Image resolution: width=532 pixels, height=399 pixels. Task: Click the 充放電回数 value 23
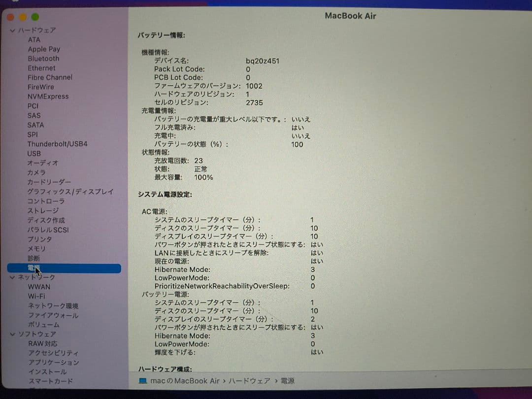(x=199, y=161)
